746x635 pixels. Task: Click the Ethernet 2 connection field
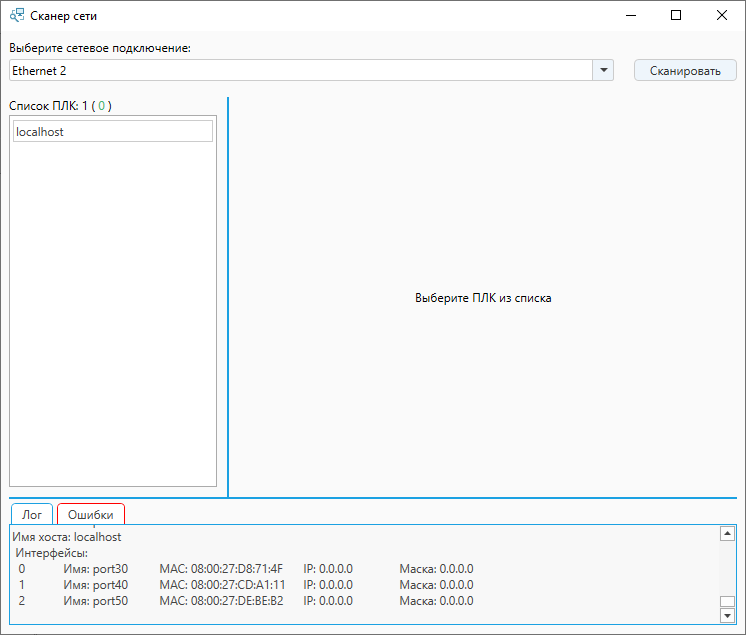pos(300,71)
